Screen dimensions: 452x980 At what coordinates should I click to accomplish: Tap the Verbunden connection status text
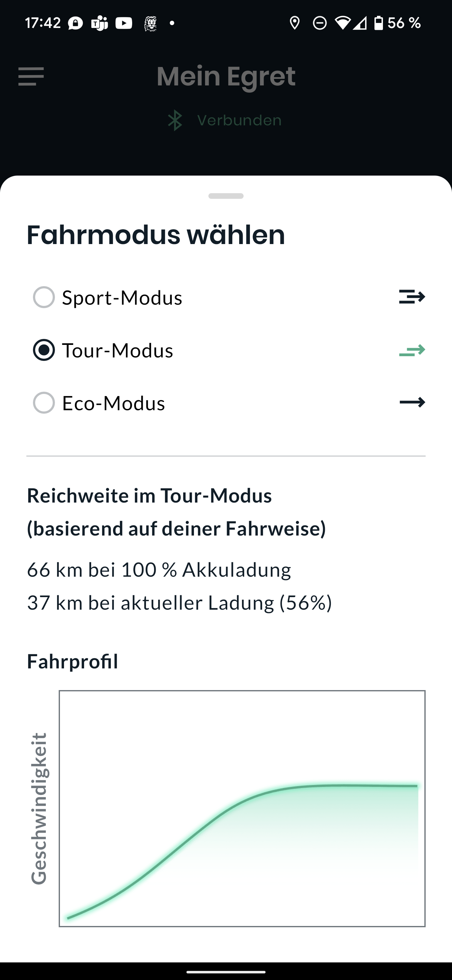(x=239, y=121)
